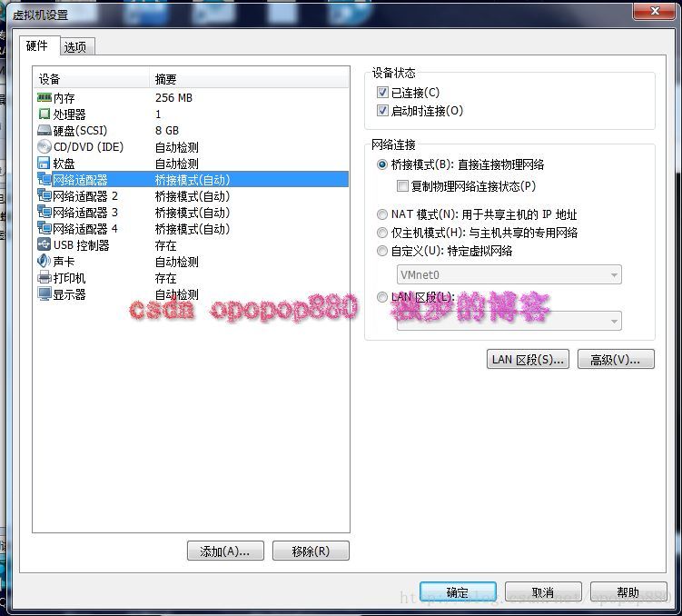
Task: Select the processor (处理器) icon
Action: coord(44,114)
